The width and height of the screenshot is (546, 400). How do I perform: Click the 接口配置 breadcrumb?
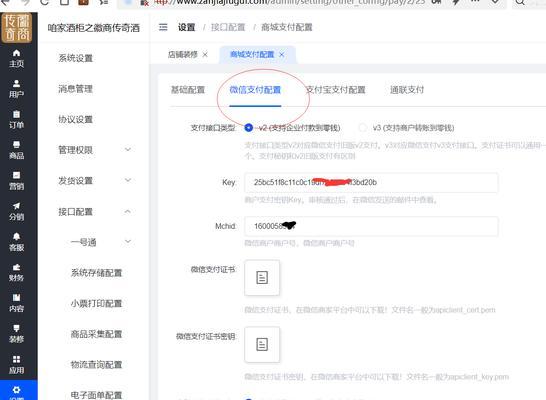click(228, 27)
